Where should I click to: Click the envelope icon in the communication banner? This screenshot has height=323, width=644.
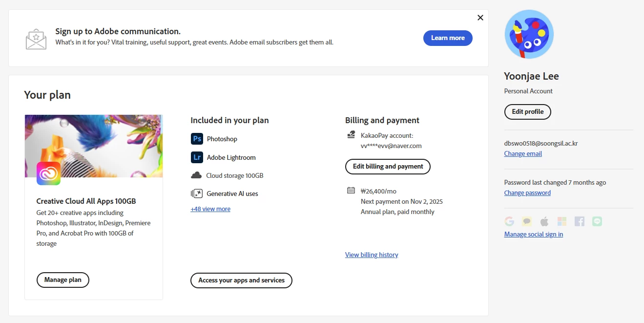36,39
